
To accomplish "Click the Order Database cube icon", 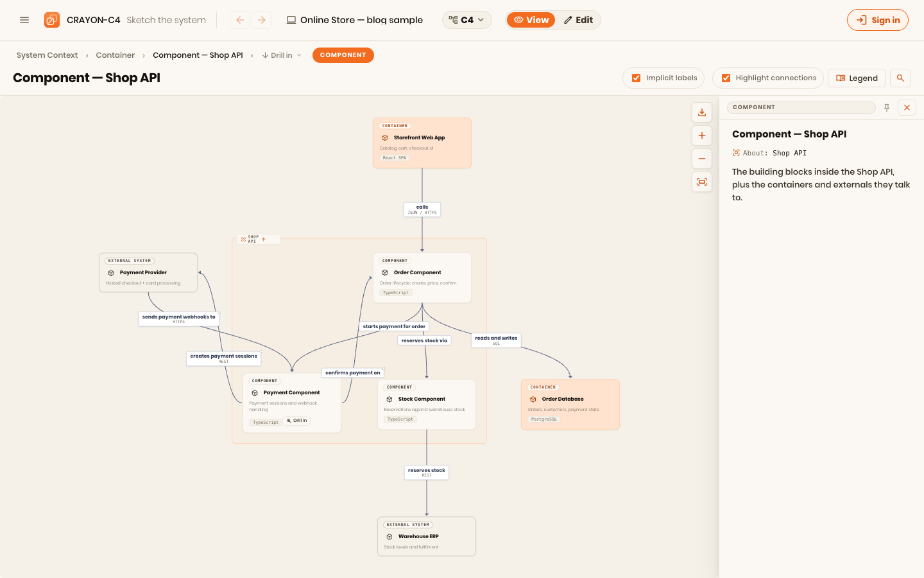I will (533, 399).
